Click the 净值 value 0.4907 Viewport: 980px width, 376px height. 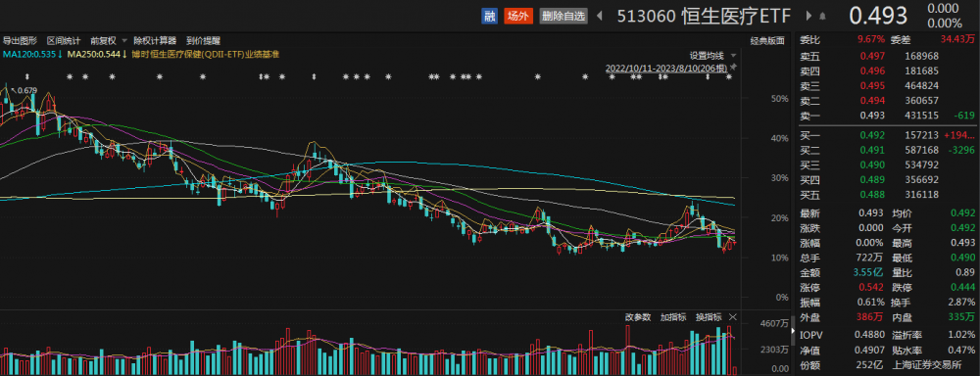pyautogui.click(x=870, y=350)
